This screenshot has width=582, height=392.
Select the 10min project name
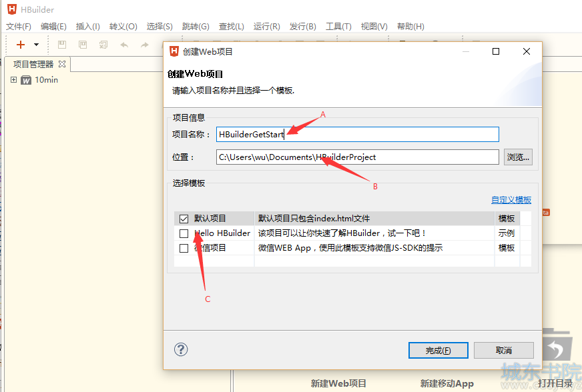47,80
